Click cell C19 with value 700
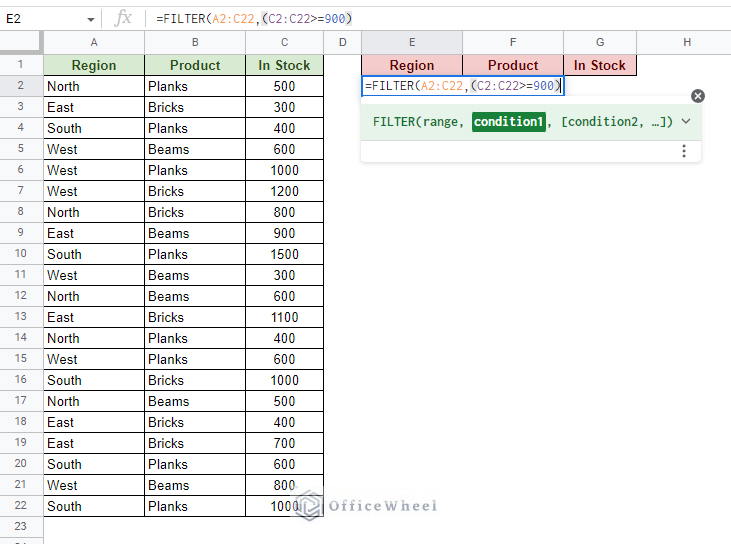The width and height of the screenshot is (731, 544). (x=284, y=443)
